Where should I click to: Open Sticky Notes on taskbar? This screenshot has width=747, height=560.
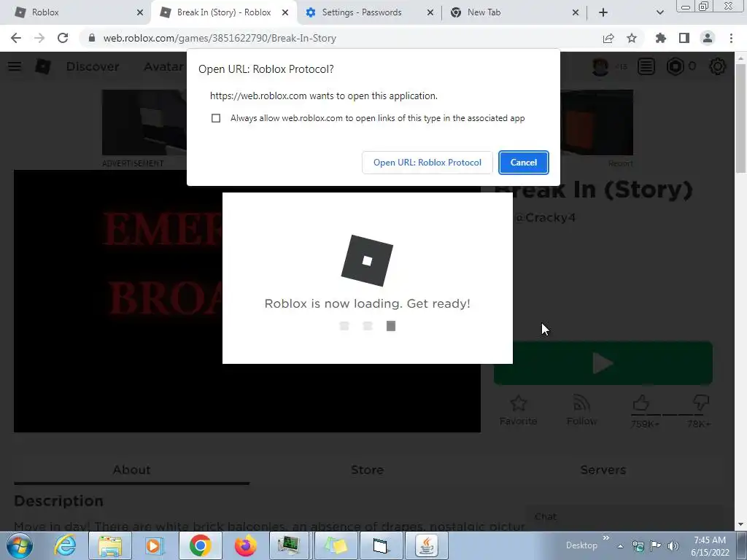pyautogui.click(x=336, y=545)
